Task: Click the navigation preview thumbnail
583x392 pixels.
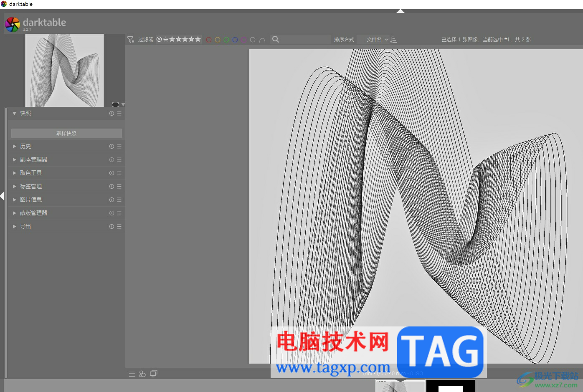Action: 64,70
